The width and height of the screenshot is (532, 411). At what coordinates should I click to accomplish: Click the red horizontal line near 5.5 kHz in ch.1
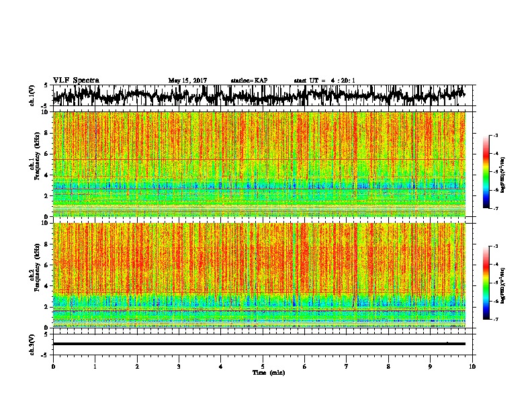259,159
